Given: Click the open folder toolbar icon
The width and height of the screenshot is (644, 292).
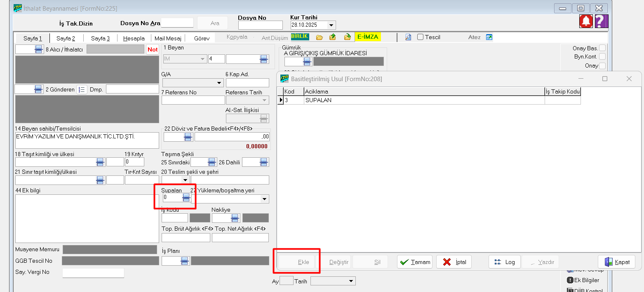Looking at the screenshot, I should click(x=319, y=37).
